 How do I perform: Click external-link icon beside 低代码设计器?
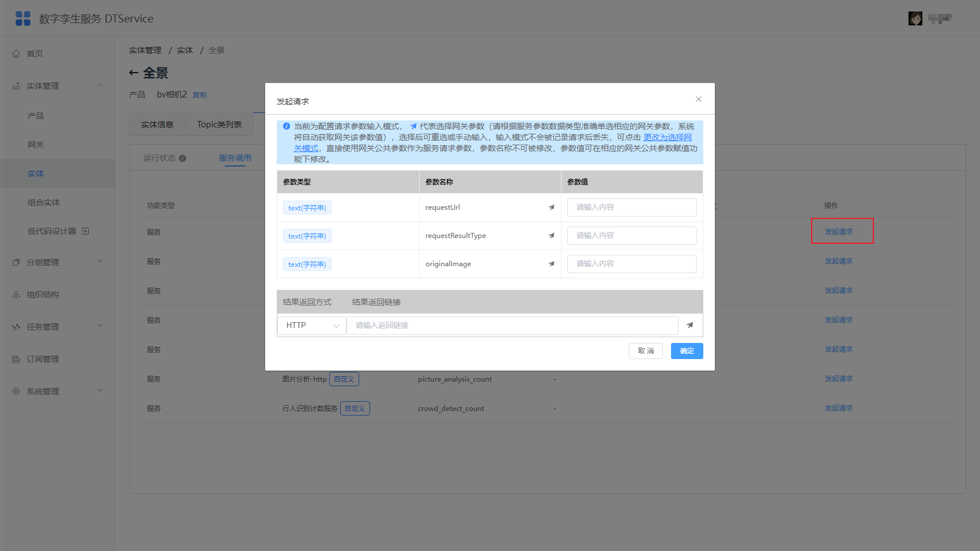coord(85,231)
